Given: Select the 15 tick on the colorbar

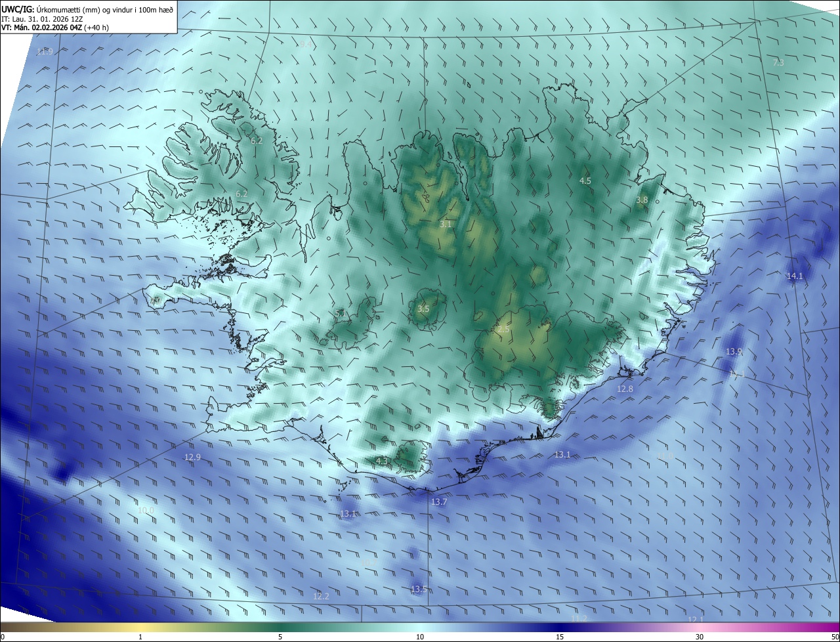Looking at the screenshot, I should (560, 637).
